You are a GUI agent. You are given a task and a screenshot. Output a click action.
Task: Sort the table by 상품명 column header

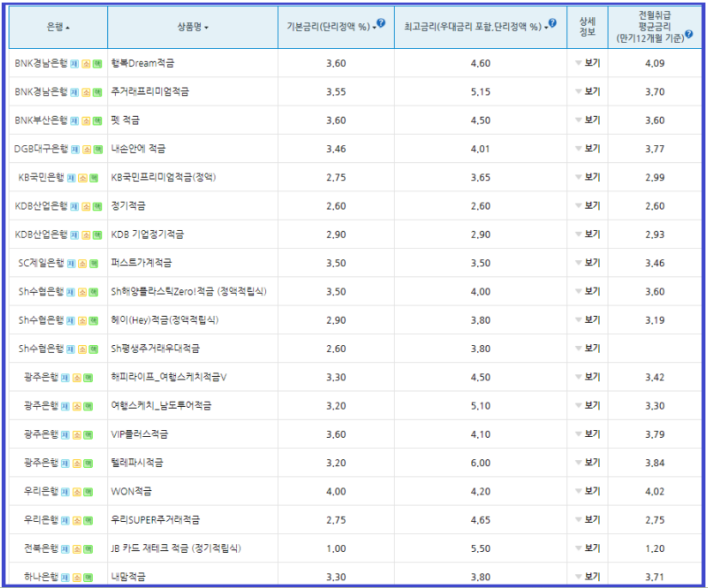tap(193, 27)
